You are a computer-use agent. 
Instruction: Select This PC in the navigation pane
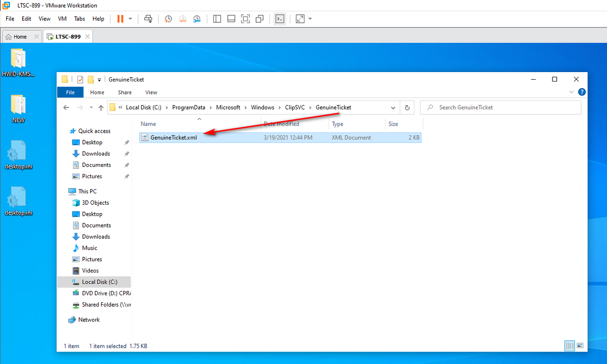tap(87, 191)
